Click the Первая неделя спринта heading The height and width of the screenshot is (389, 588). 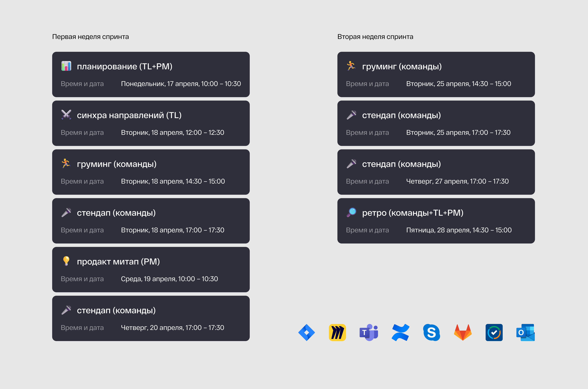(91, 37)
